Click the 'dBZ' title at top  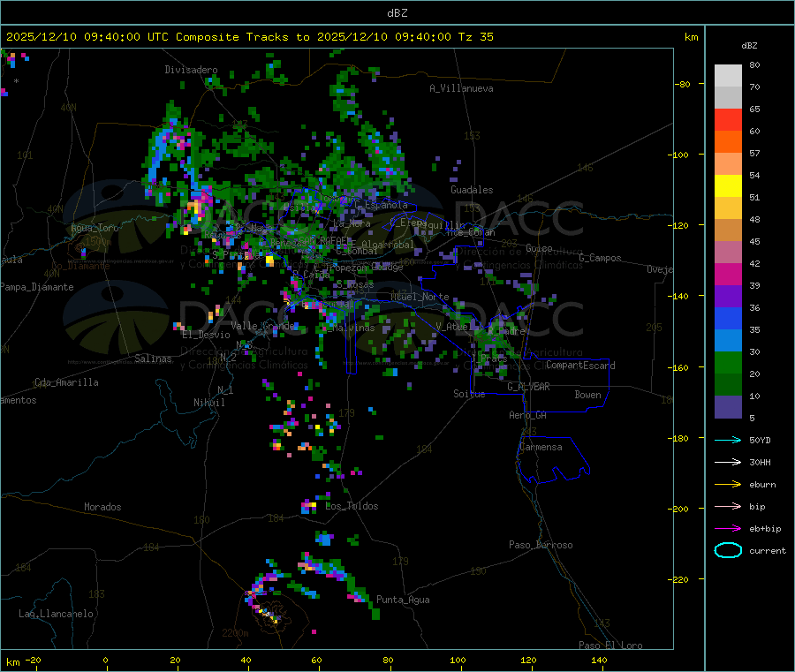(397, 13)
